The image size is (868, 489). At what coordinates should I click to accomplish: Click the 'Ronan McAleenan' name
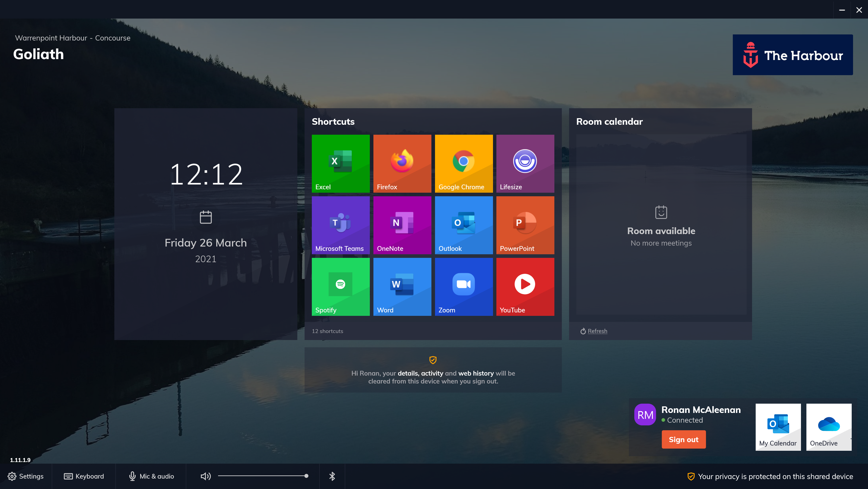[701, 410]
